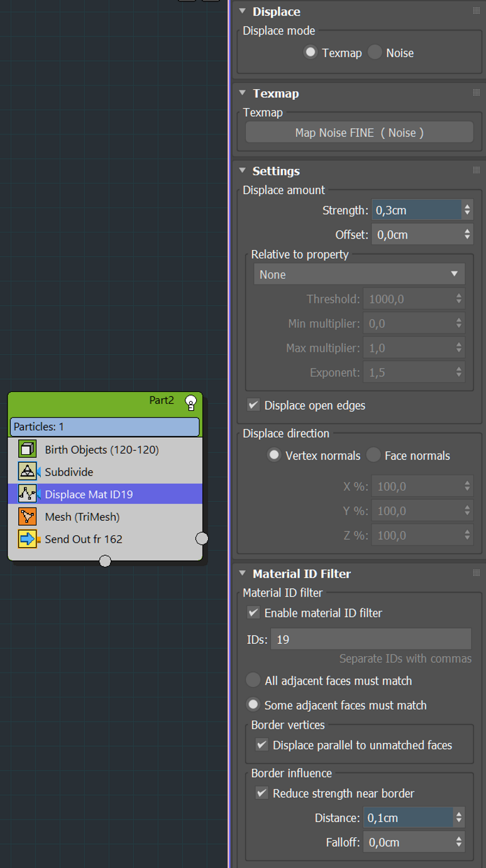Image resolution: width=486 pixels, height=868 pixels.
Task: Click the Mesh (TriMesh) operator icon
Action: (x=27, y=516)
